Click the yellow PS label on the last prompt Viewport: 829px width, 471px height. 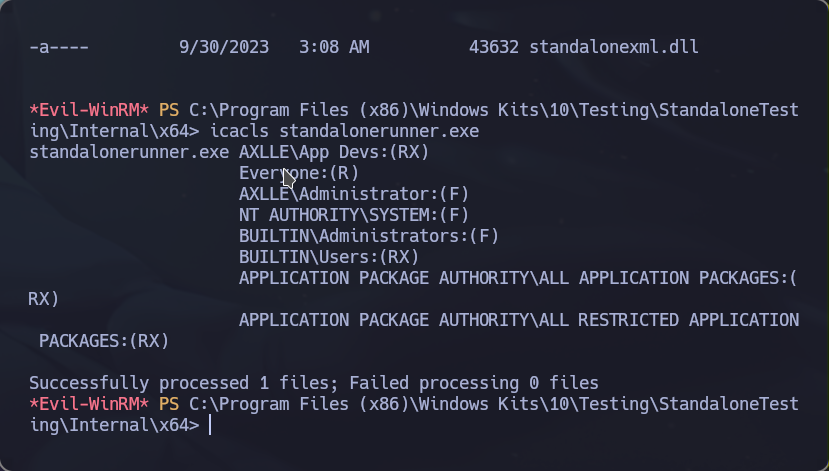click(169, 404)
